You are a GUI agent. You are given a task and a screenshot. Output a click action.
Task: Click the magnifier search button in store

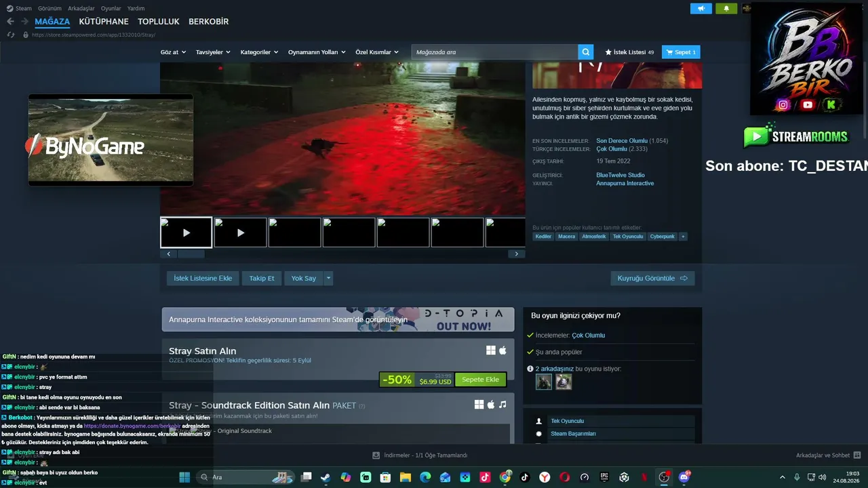[586, 52]
